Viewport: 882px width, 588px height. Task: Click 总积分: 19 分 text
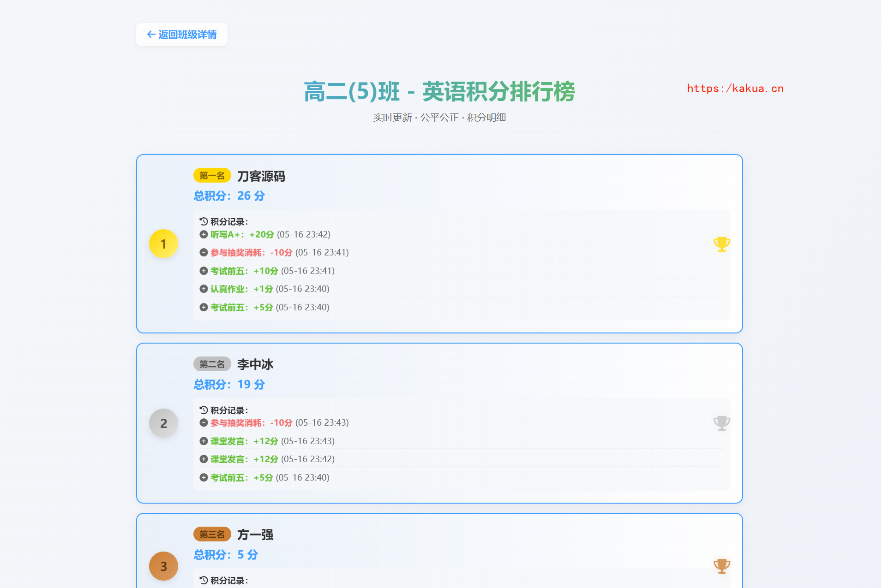tap(229, 385)
